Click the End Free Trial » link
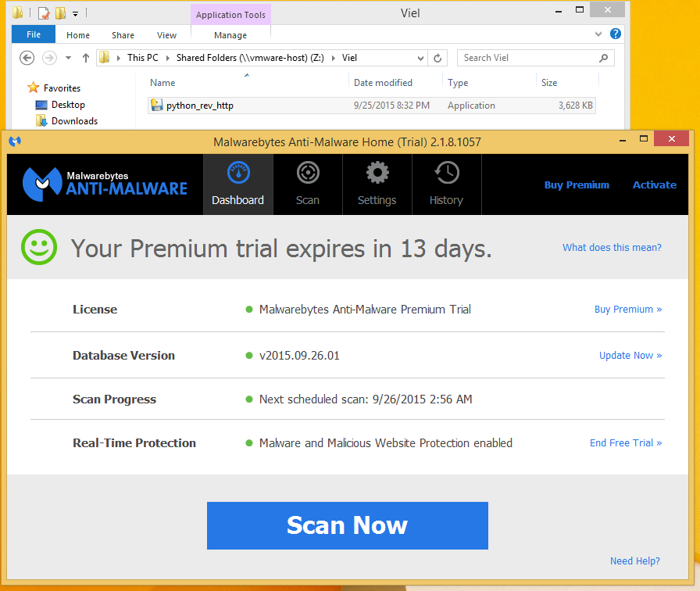 (626, 442)
